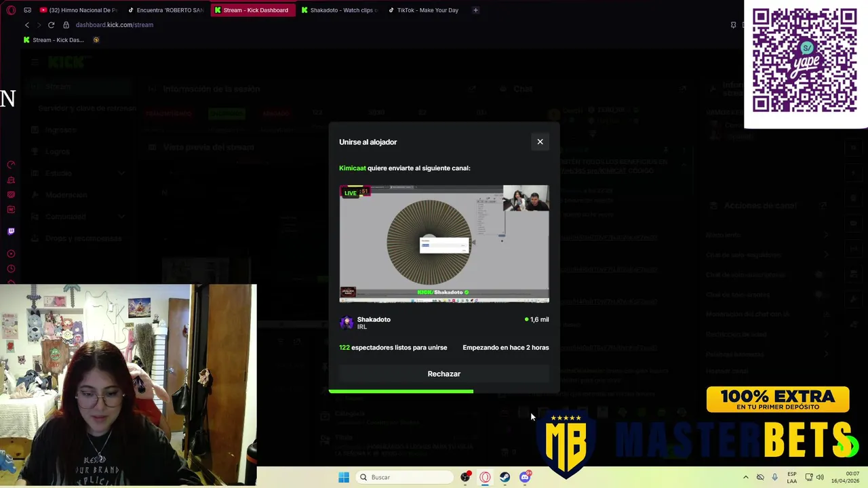Open Opera GX from the taskbar
The image size is (868, 488).
click(485, 477)
